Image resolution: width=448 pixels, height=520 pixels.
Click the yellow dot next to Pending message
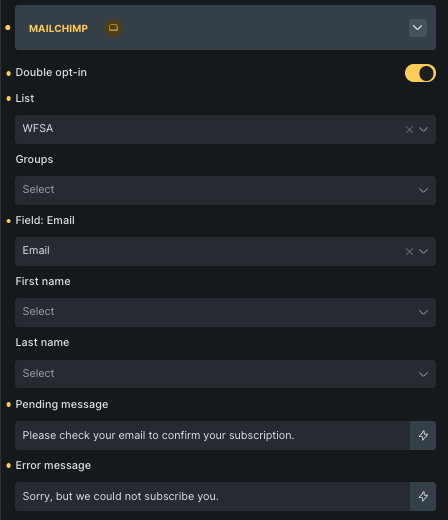click(x=8, y=405)
